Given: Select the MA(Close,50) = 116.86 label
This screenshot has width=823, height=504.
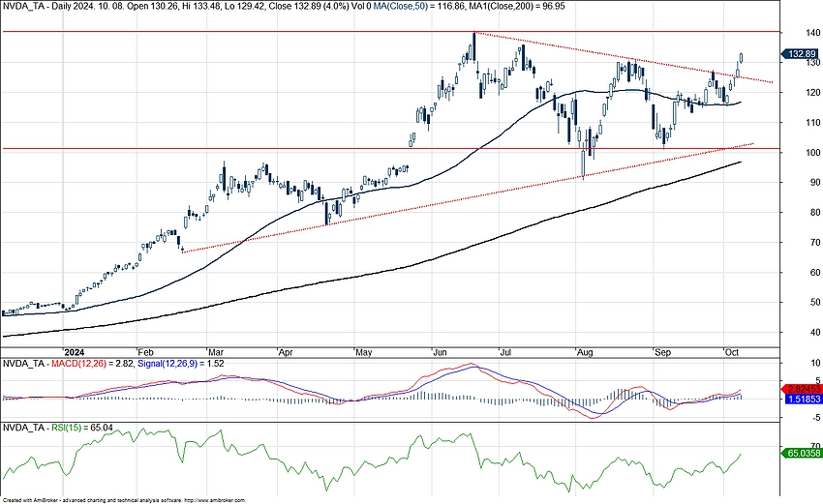Looking at the screenshot, I should click(x=418, y=7).
